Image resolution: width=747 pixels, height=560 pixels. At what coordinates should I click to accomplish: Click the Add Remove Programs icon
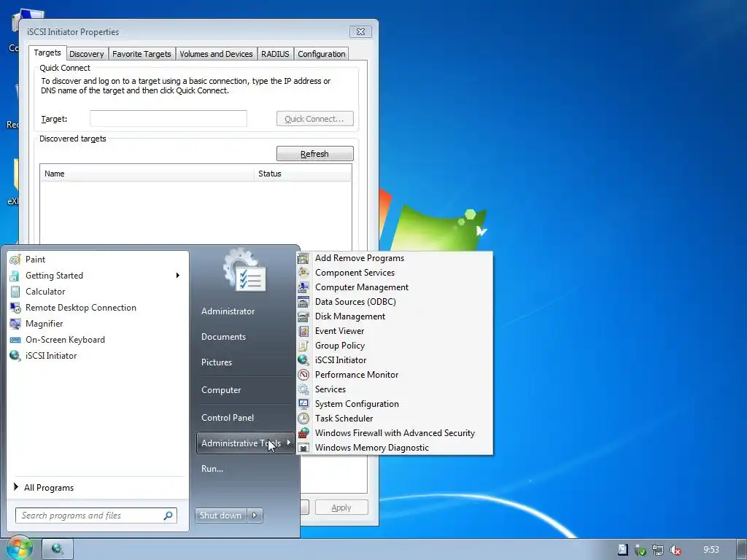point(303,258)
